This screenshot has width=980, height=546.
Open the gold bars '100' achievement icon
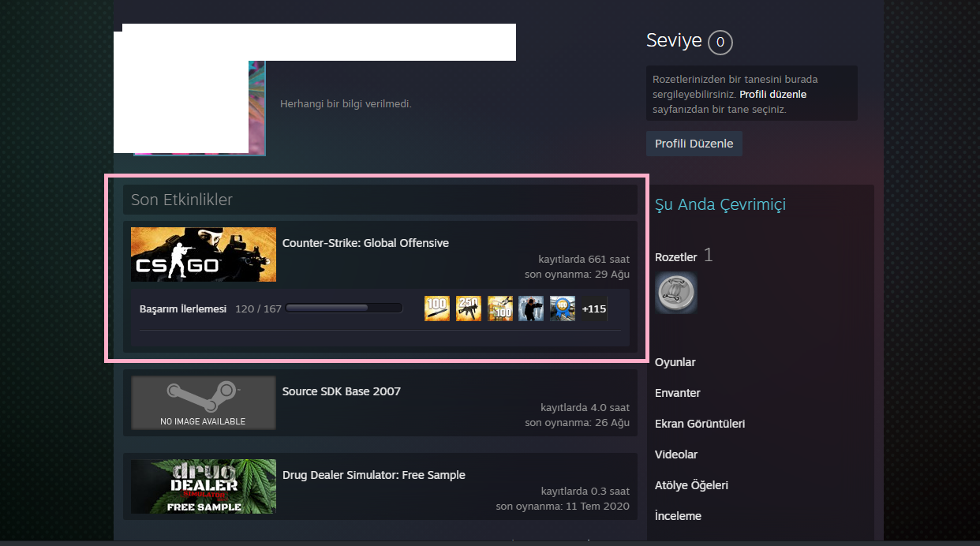pos(500,309)
